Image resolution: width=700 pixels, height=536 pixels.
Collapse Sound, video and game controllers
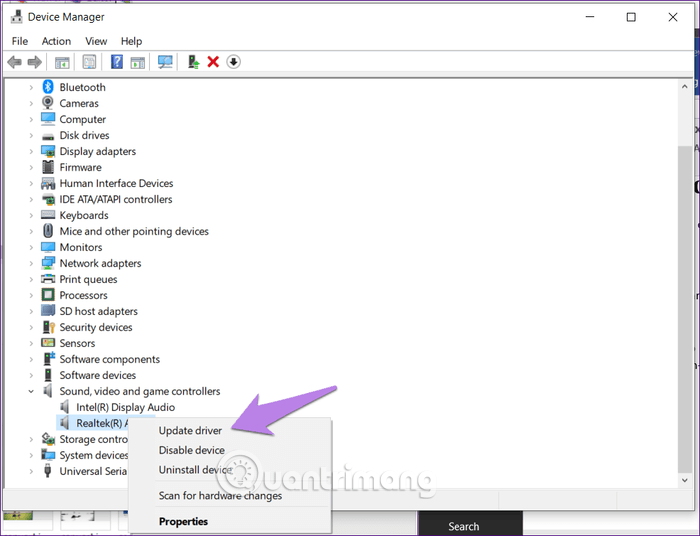click(x=31, y=391)
